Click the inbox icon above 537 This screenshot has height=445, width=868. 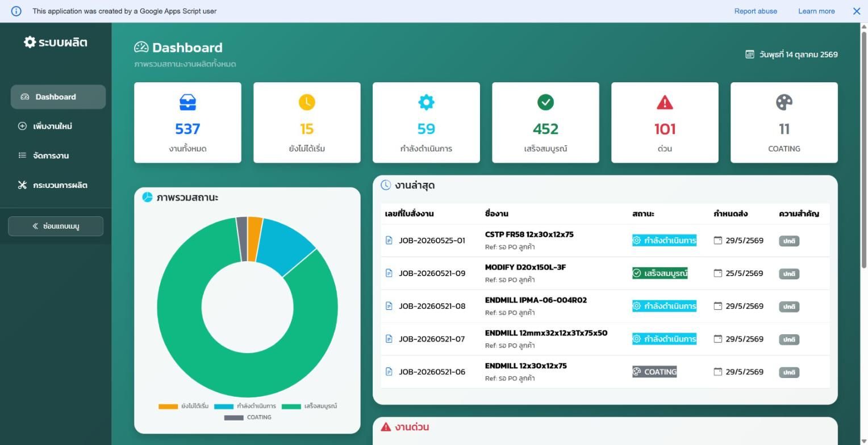(x=187, y=102)
